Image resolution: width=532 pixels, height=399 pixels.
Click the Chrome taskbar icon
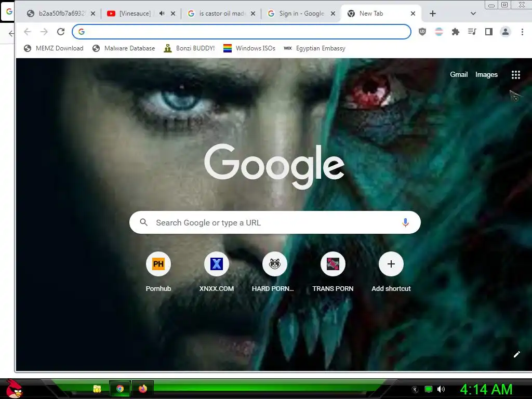pos(120,389)
